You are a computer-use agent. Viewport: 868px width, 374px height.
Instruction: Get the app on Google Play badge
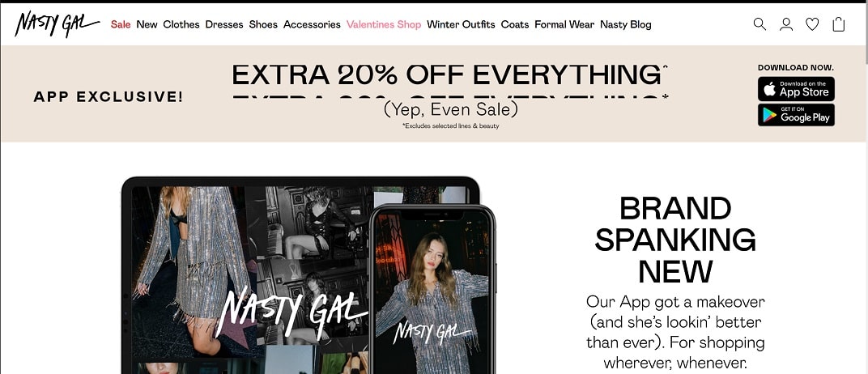click(796, 114)
